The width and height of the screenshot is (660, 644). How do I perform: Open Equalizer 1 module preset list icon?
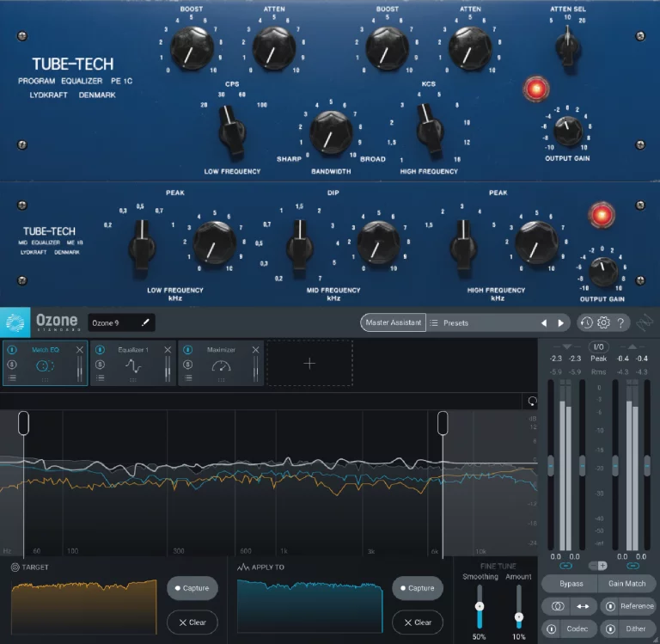(100, 377)
